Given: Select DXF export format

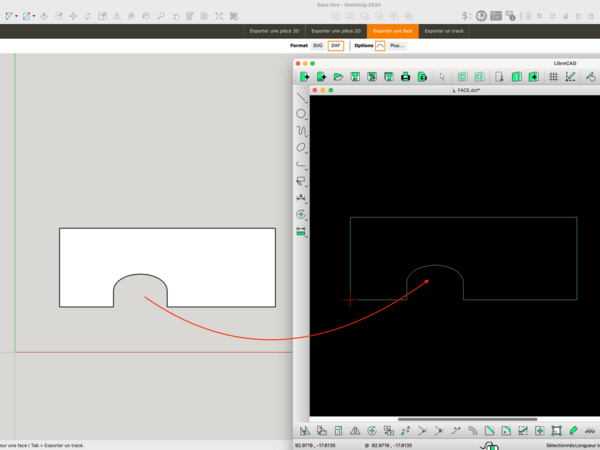Looking at the screenshot, I should point(336,46).
